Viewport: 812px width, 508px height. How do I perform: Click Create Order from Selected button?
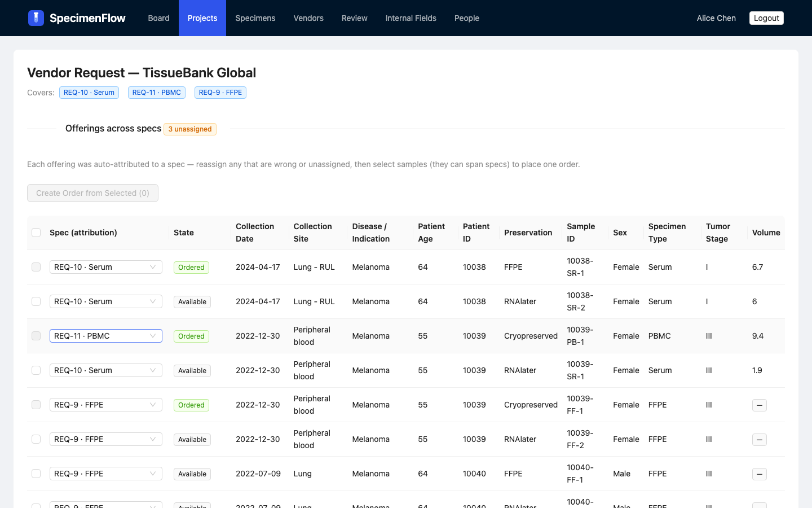tap(92, 193)
